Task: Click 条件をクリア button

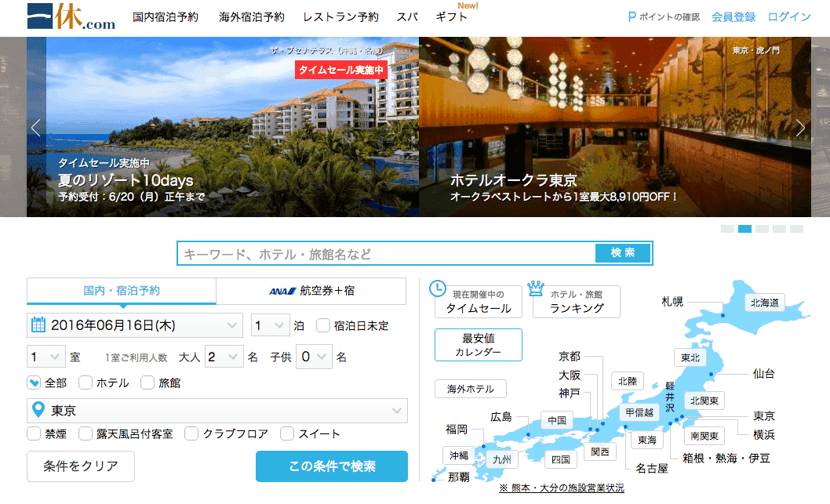Action: (x=81, y=466)
